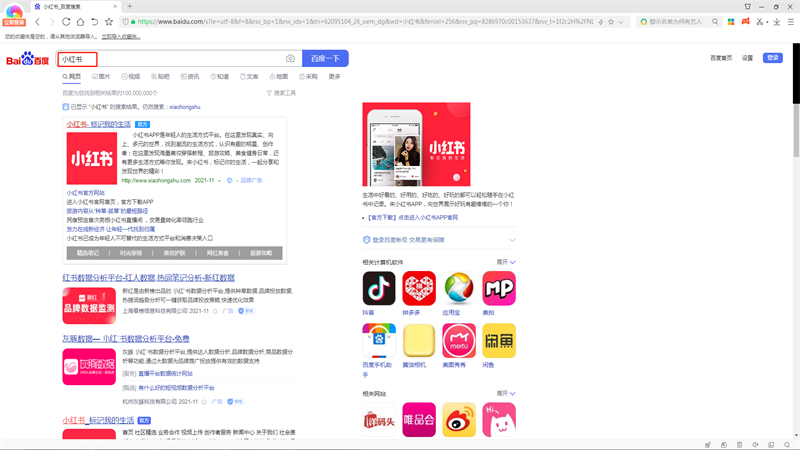Screen dimensions: 800x450
Task: Expand the 相关网站 section with 展开
Action: [x=506, y=393]
